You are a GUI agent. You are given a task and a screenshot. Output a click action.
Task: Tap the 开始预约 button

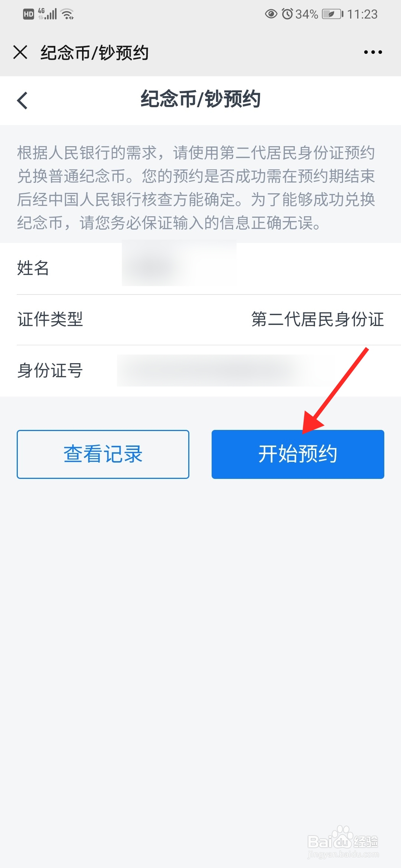[298, 454]
